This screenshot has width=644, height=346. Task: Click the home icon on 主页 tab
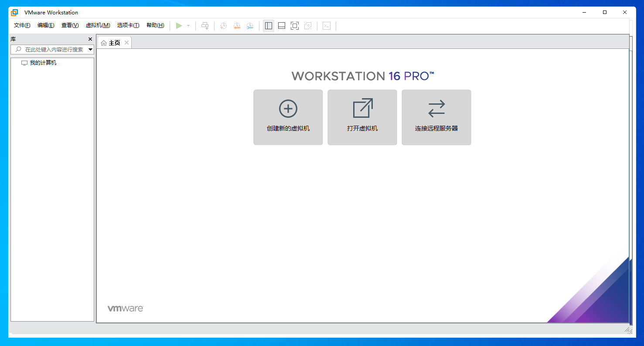click(104, 43)
